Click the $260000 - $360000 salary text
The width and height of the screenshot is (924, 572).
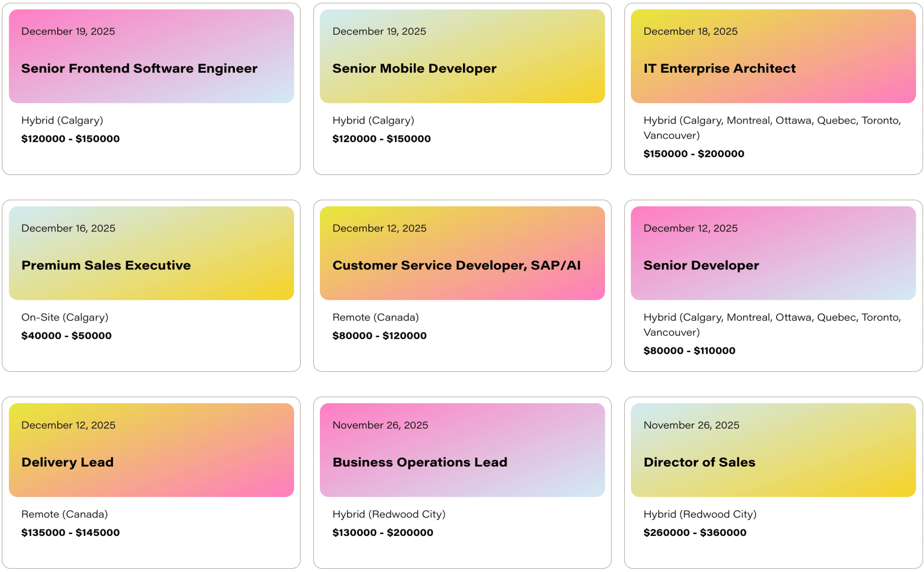[x=694, y=533]
